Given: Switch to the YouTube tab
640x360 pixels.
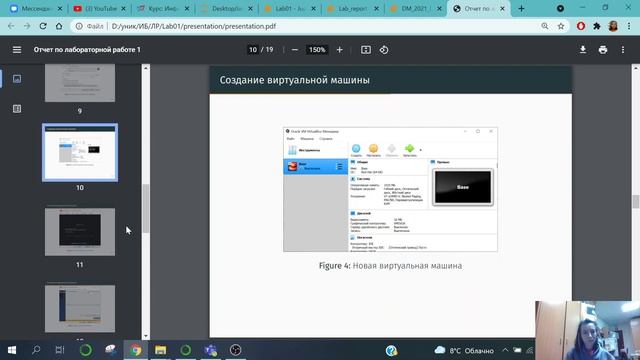Looking at the screenshot, I should point(100,9).
